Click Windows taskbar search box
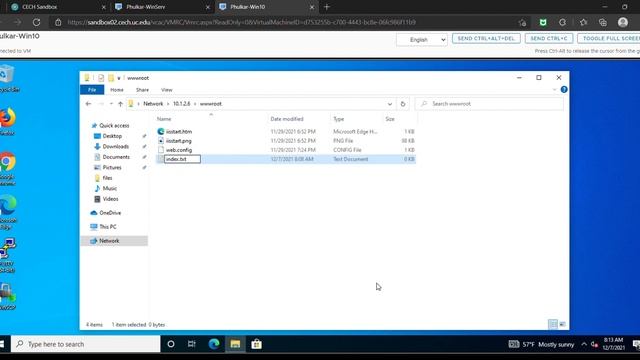This screenshot has width=640, height=360. [x=85, y=344]
